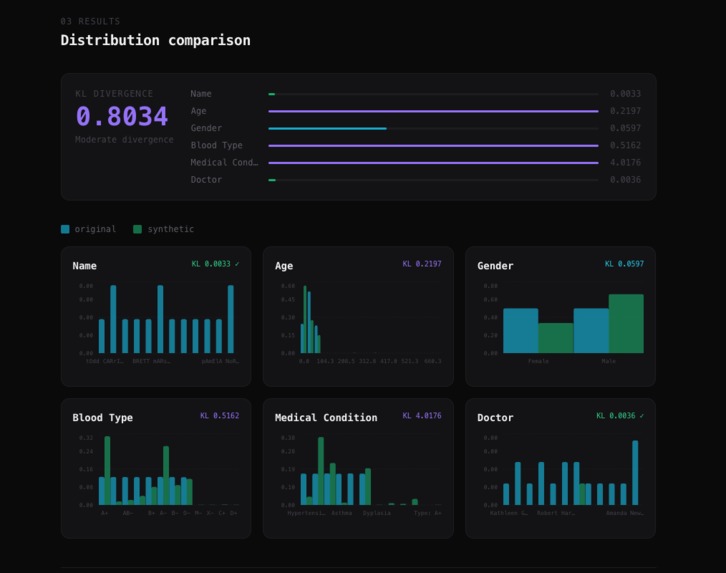Click the small green Name divergence bar
The height and width of the screenshot is (573, 726).
[x=272, y=94]
